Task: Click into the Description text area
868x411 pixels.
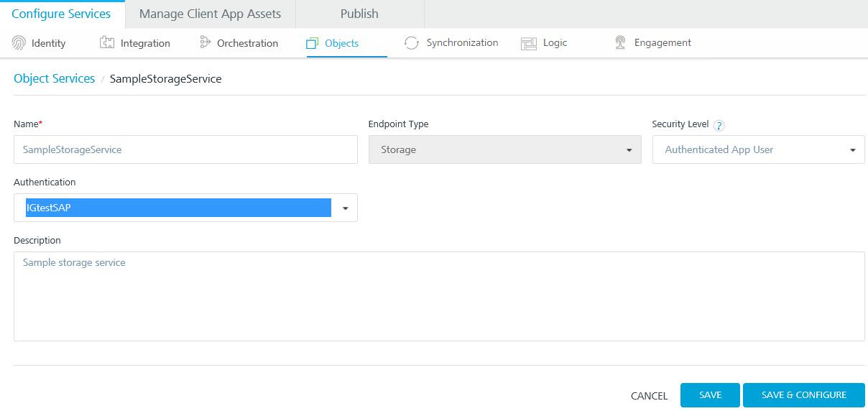Action: (439, 296)
